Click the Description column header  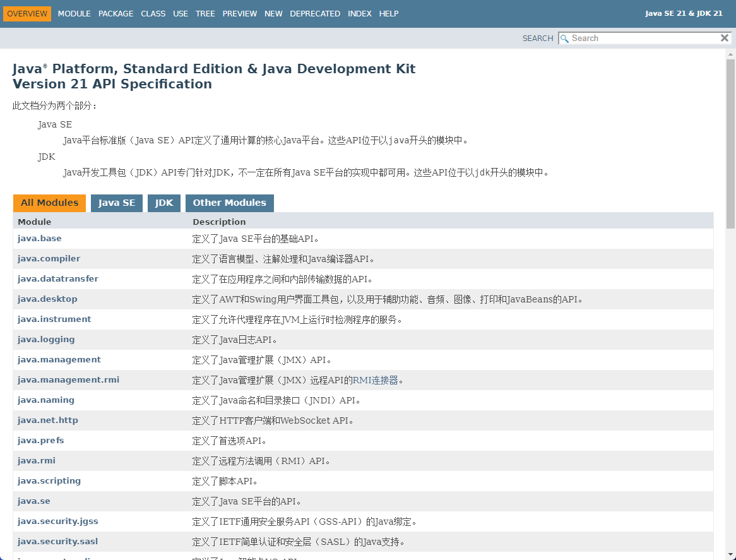point(219,222)
